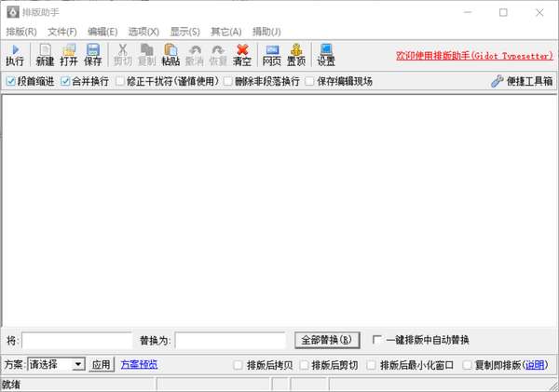Open the 便捷工具箱 wrench toolbox
Viewport: 559px width, 392px height.
pyautogui.click(x=522, y=81)
